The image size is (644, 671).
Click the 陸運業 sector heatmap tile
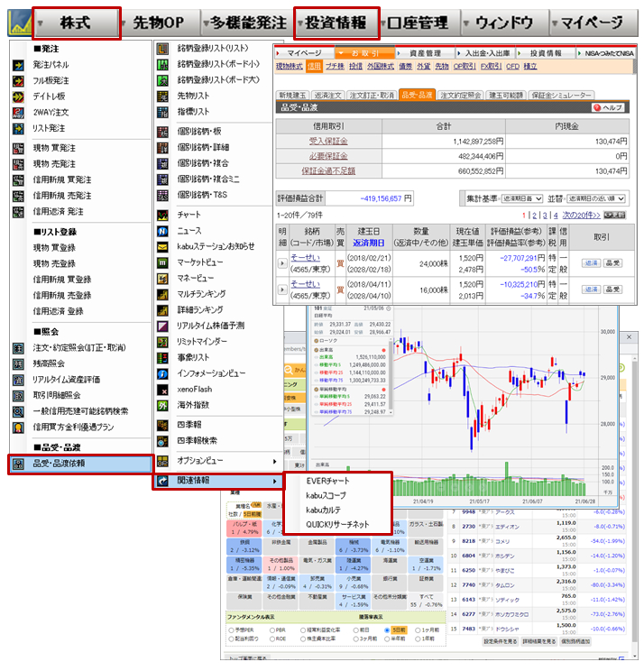coord(354,565)
